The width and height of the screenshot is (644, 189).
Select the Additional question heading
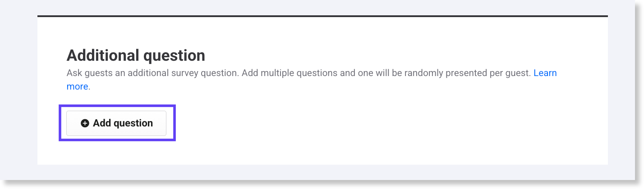pos(136,55)
